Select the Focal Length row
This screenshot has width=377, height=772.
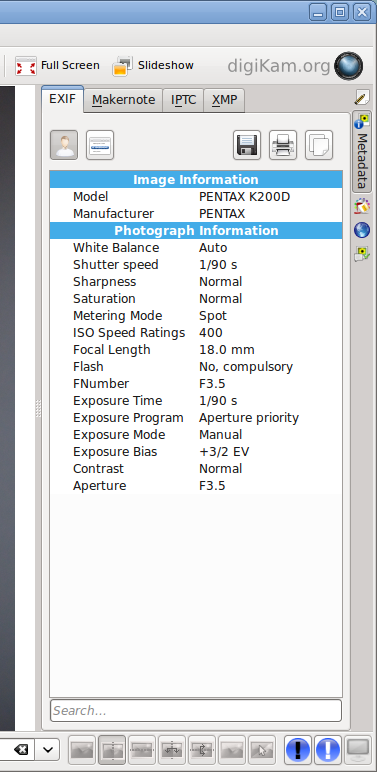point(196,350)
